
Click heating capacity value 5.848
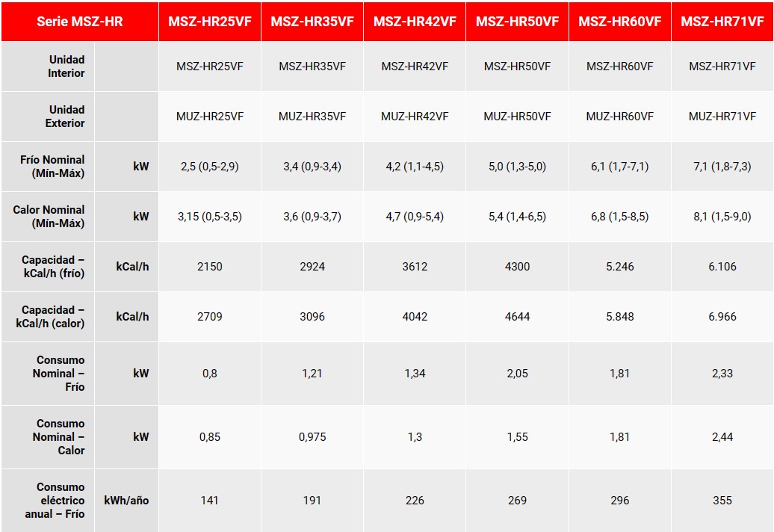tap(620, 317)
